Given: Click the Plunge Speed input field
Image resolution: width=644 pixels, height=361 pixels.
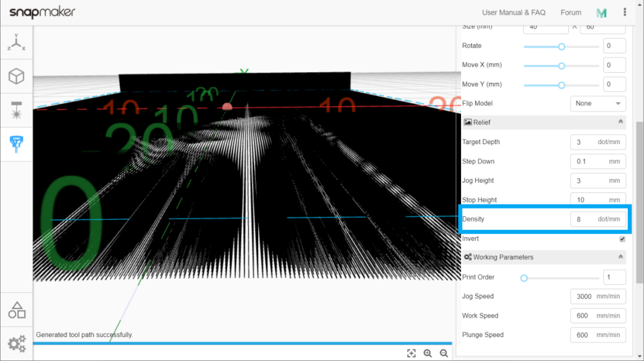Looking at the screenshot, I should [598, 335].
